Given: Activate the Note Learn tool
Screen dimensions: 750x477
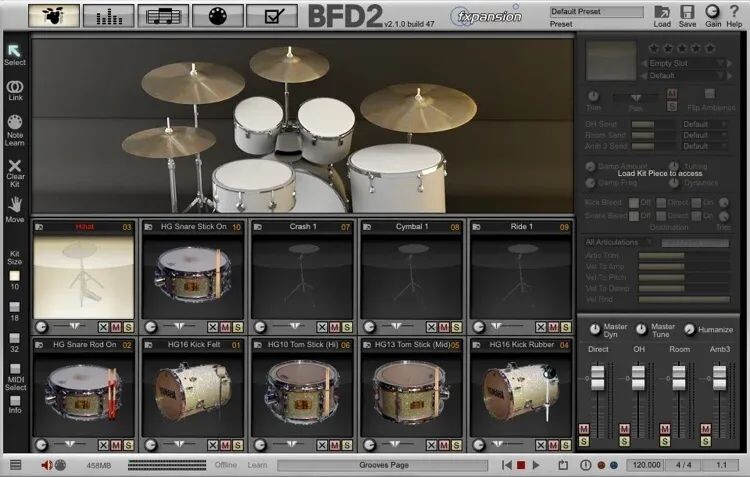Looking at the screenshot, I should point(15,122).
